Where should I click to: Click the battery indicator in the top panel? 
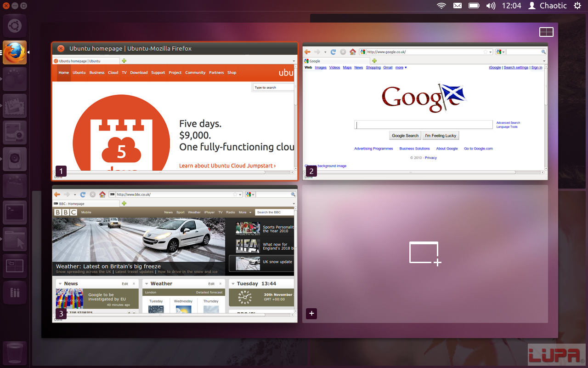pos(474,6)
